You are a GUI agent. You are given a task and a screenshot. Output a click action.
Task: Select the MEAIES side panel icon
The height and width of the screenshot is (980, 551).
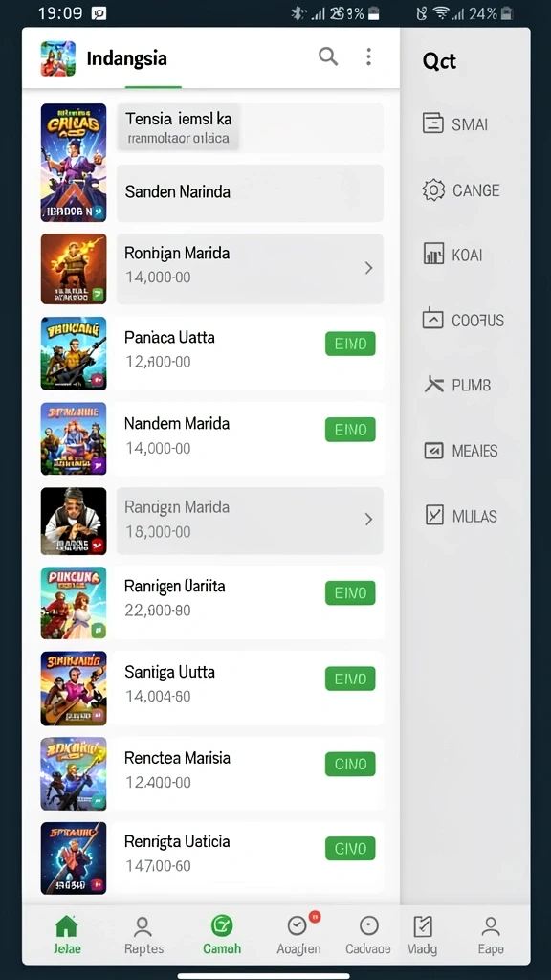pyautogui.click(x=433, y=451)
